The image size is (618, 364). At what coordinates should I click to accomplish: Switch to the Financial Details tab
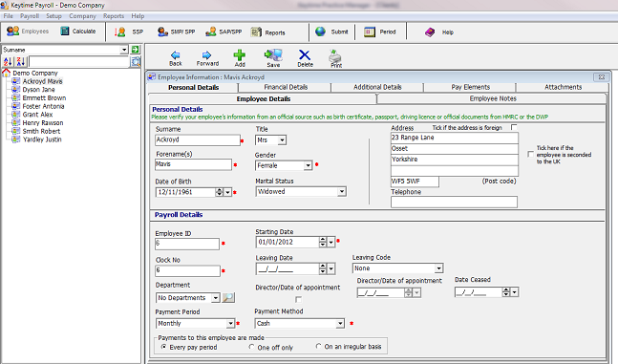286,87
